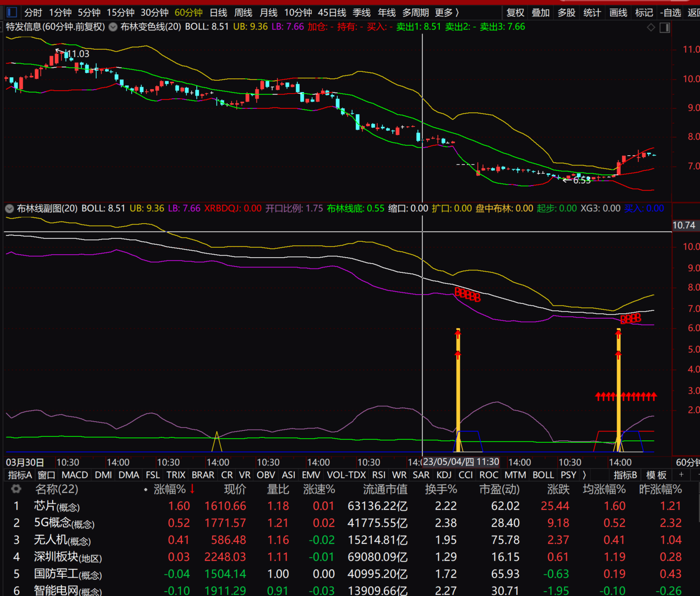This screenshot has height=596, width=700.
Task: Switch to the 季线 quarterly chart
Action: 361,12
